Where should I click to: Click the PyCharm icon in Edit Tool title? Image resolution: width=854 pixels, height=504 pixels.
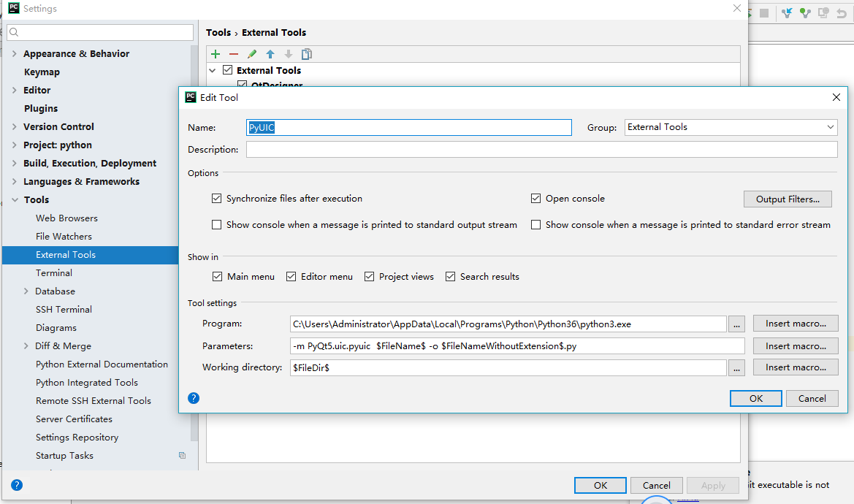[x=191, y=97]
